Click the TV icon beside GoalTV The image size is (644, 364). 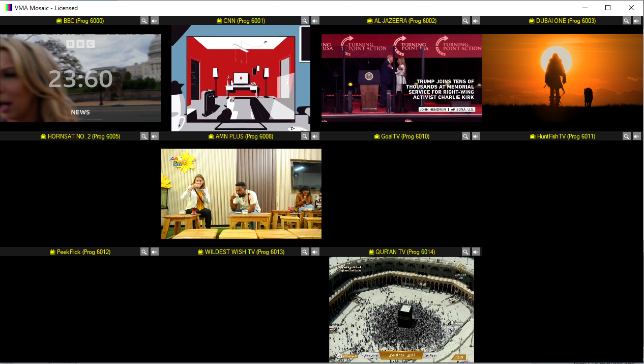tap(377, 136)
